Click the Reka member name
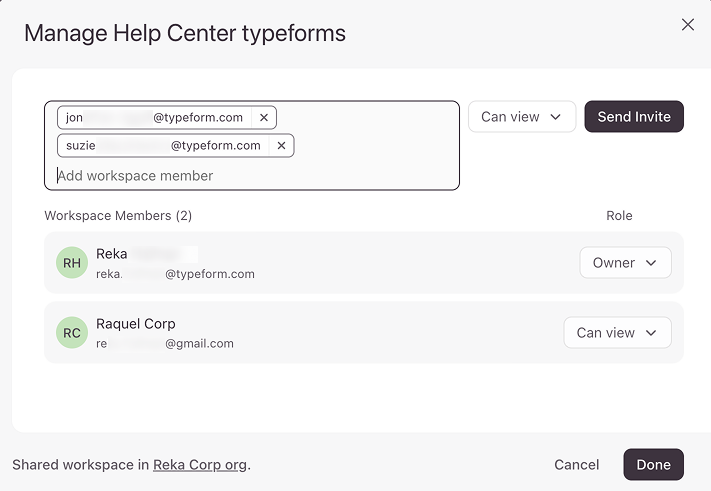 pyautogui.click(x=112, y=254)
